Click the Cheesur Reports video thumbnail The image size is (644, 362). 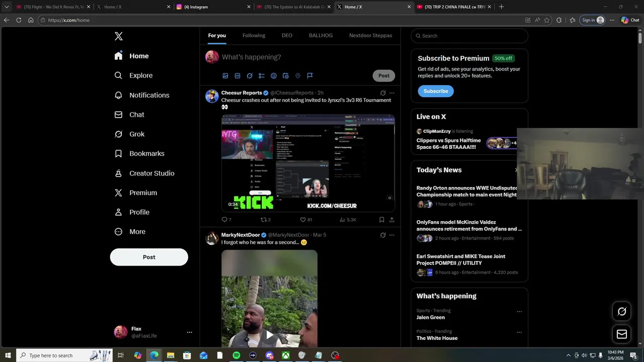tap(308, 163)
